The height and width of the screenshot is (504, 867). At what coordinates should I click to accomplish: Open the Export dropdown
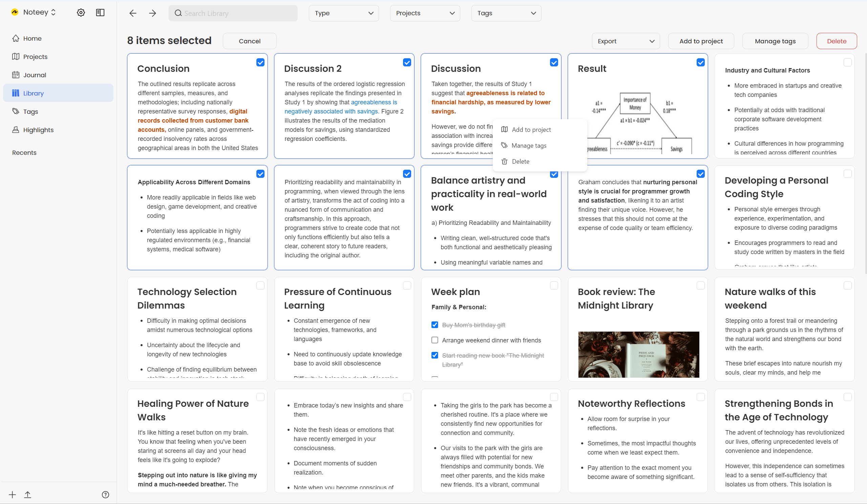626,41
